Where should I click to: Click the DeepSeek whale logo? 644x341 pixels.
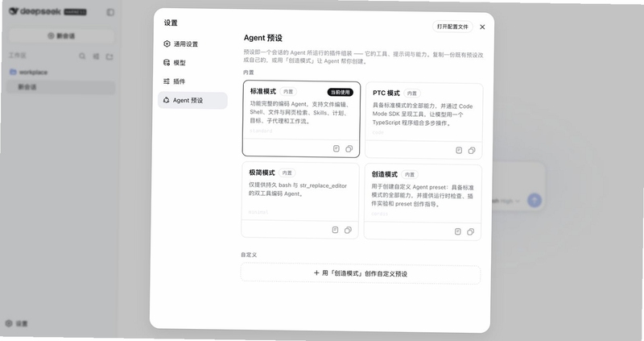tap(14, 11)
